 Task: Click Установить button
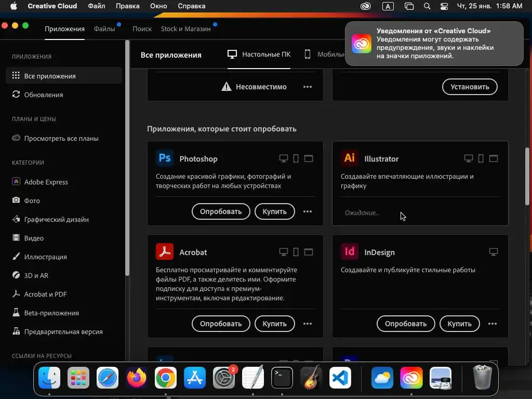[470, 87]
